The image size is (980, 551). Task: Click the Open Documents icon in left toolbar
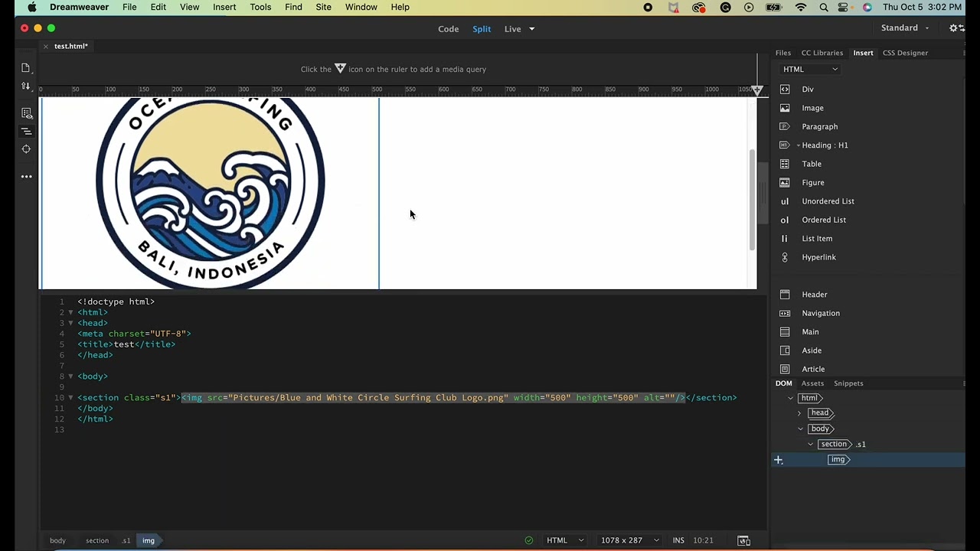[25, 68]
